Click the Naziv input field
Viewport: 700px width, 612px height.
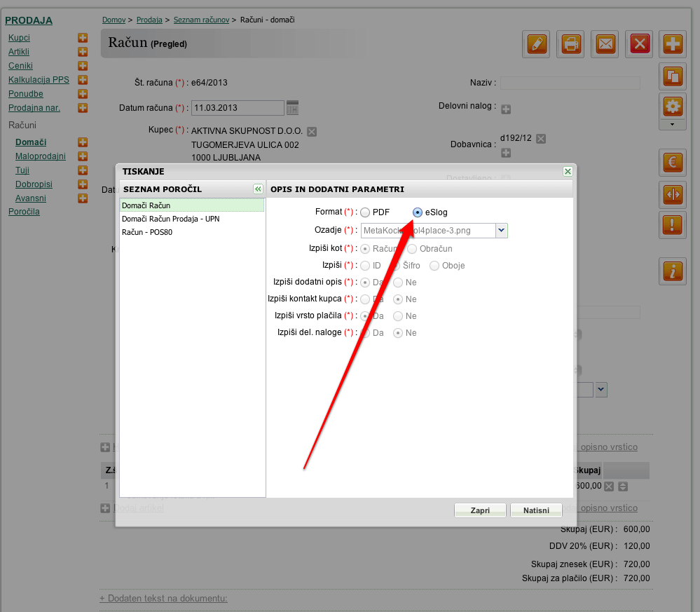coord(570,83)
